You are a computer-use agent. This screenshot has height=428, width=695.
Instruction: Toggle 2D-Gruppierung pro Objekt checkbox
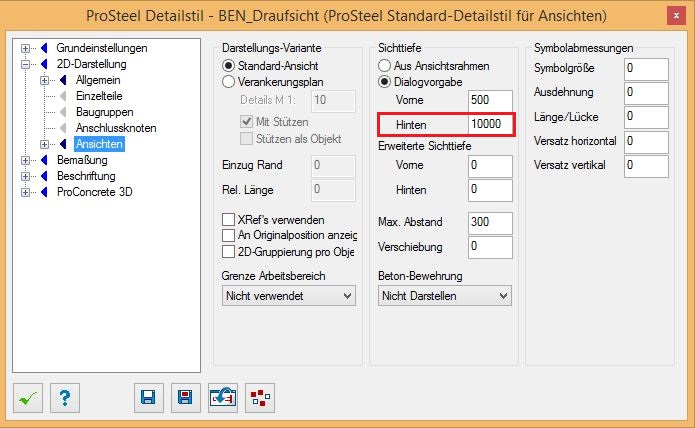click(228, 252)
